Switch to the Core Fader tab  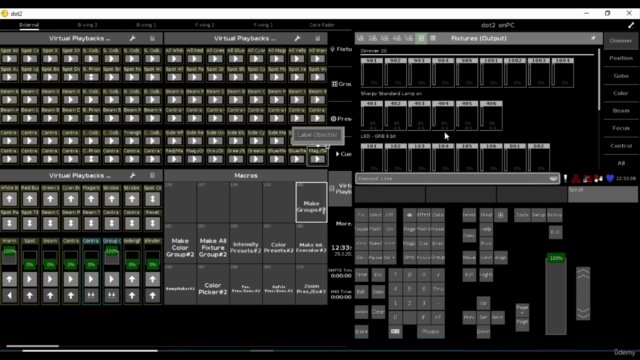click(x=322, y=25)
